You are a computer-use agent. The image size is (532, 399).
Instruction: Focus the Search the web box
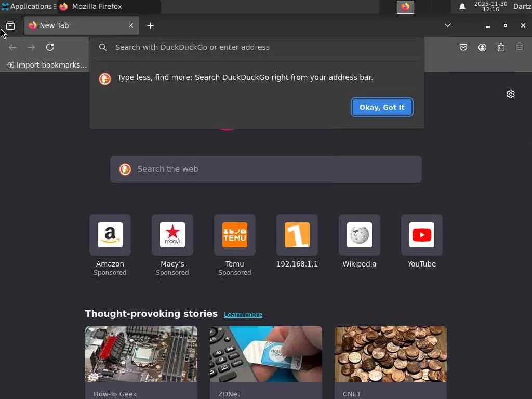pyautogui.click(x=266, y=169)
